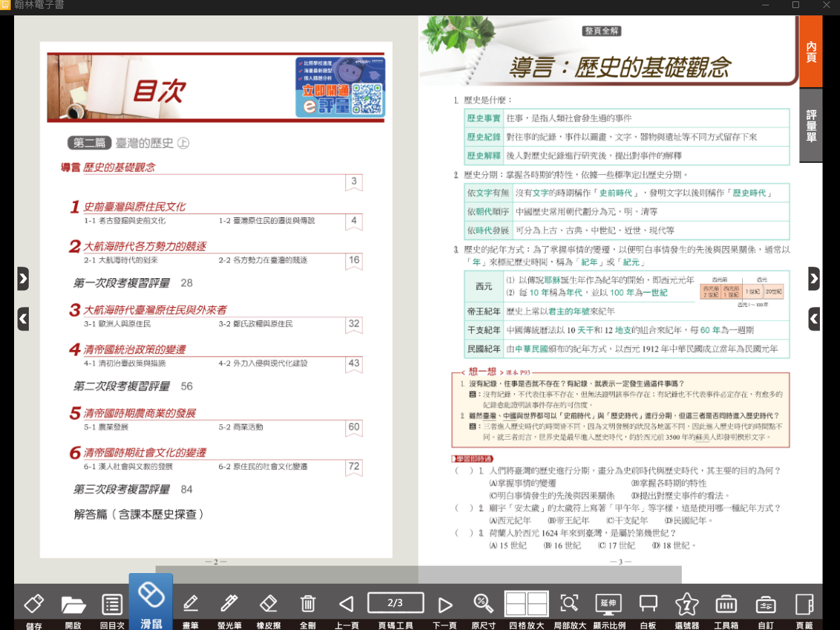This screenshot has width=840, height=630.
Task: Open chapter 3 大航海時代臺灣原住民與外來者
Action: click(148, 310)
